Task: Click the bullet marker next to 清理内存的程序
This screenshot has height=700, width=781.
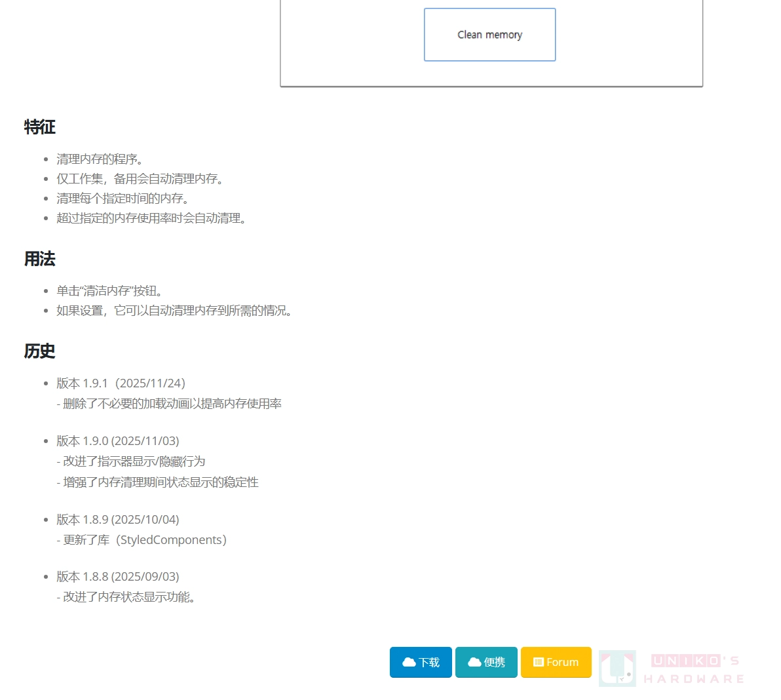Action: click(x=46, y=158)
